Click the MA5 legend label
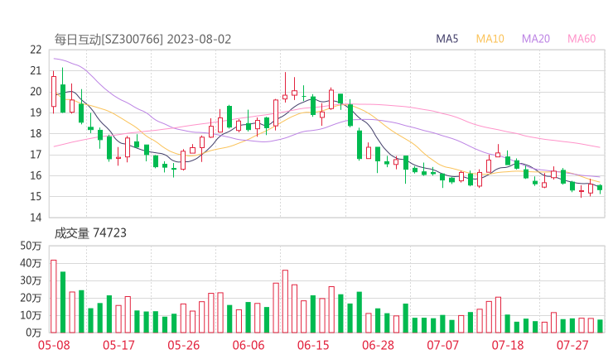The width and height of the screenshot is (613, 364). [446, 39]
